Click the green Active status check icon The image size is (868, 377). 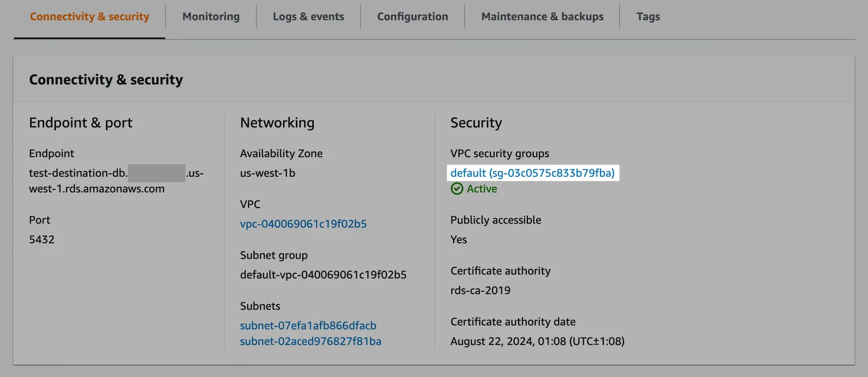pyautogui.click(x=457, y=189)
